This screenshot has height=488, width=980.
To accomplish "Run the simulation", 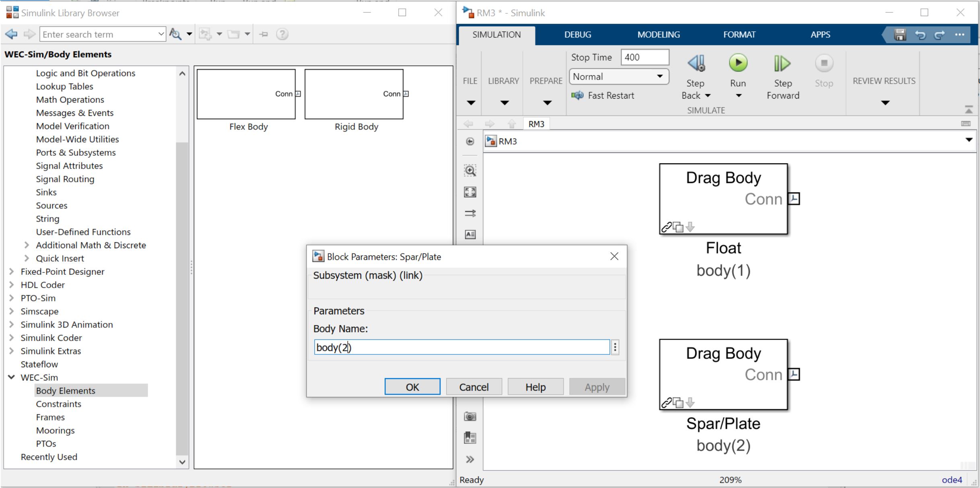I will (x=738, y=63).
